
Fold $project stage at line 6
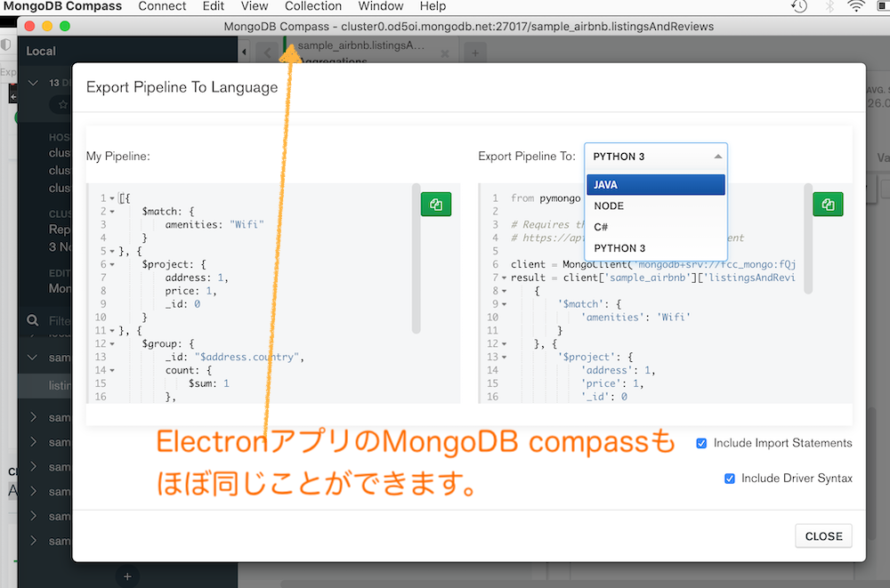click(112, 264)
